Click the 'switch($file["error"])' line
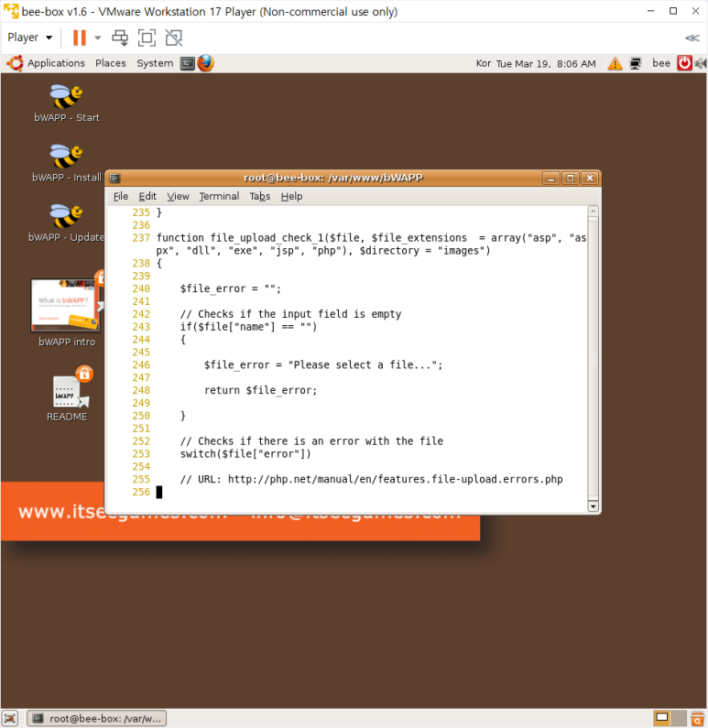The image size is (708, 728). (x=245, y=453)
